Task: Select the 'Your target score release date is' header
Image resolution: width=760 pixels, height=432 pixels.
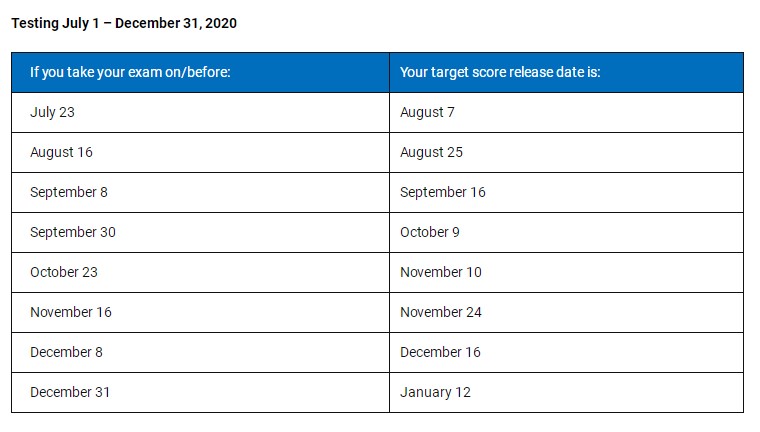Action: (500, 73)
